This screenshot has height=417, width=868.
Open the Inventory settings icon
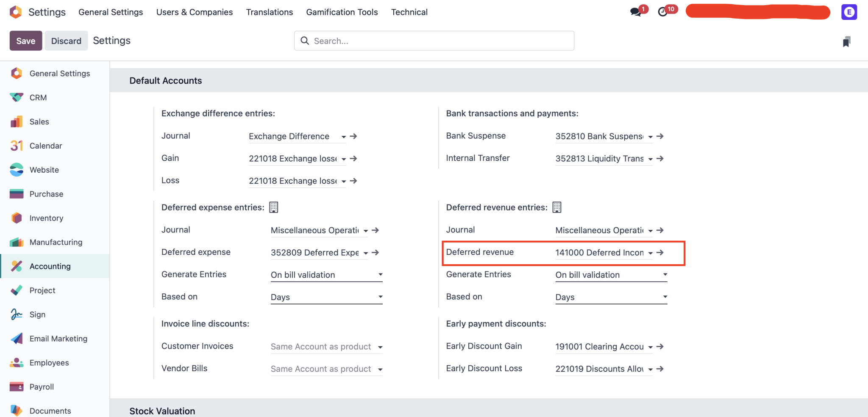tap(16, 218)
